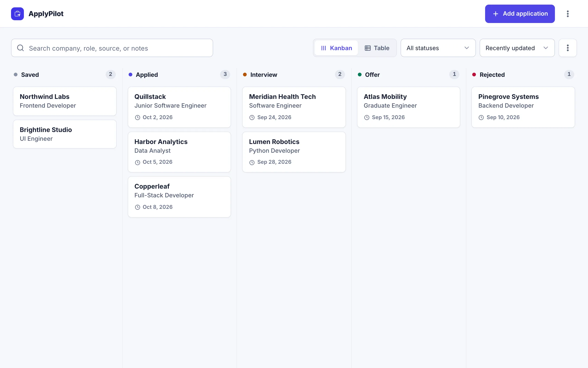Switch to Kanban view
This screenshot has width=588, height=368.
pyautogui.click(x=336, y=48)
